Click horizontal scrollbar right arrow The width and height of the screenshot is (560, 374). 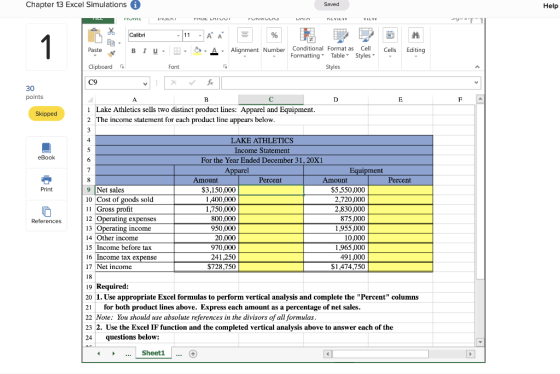pos(470,354)
